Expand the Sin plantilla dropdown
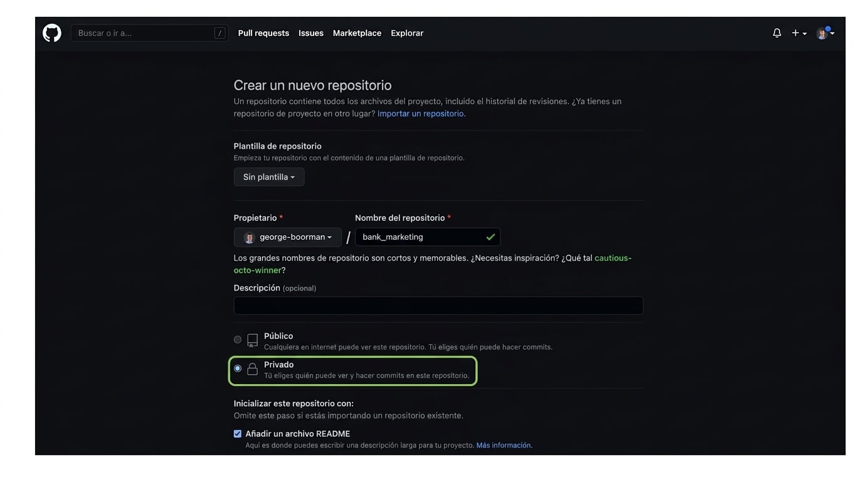The image size is (868, 482). (x=269, y=177)
